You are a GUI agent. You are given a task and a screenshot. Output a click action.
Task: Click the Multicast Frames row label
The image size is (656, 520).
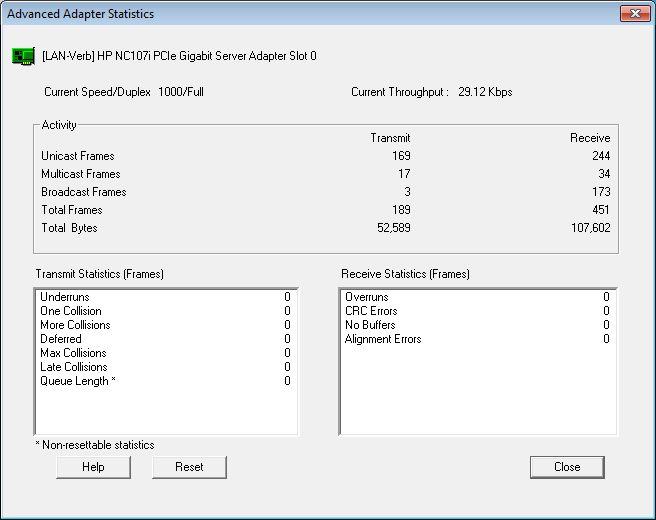pos(80,174)
